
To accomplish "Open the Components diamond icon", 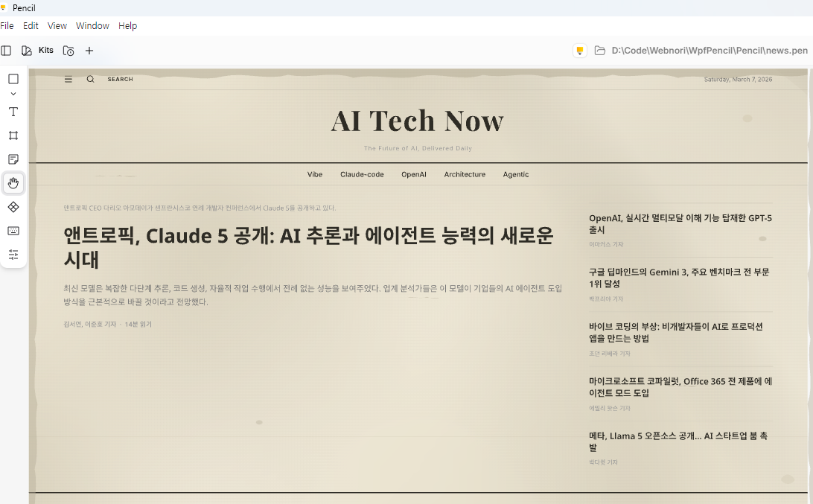I will point(13,207).
